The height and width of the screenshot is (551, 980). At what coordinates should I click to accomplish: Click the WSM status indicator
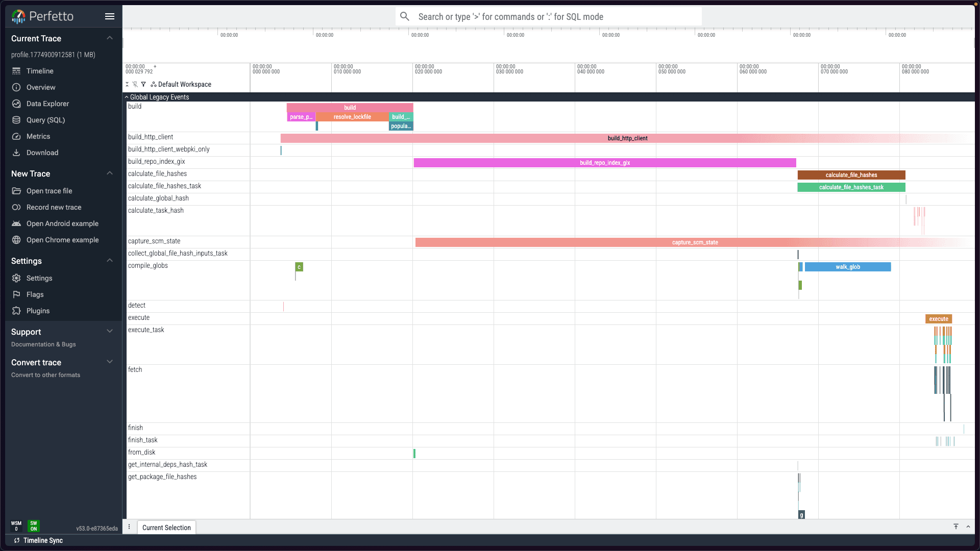point(16,526)
